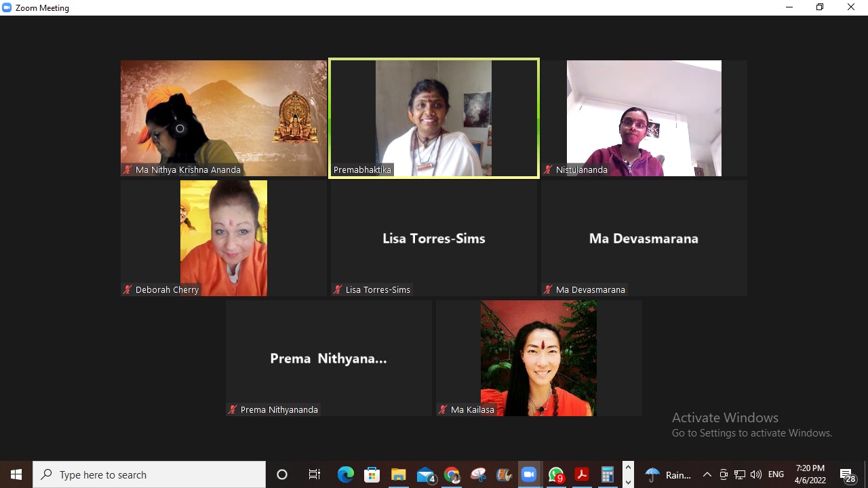Click muted mic icon beside Ma Devasmarana
The height and width of the screenshot is (488, 868).
coord(548,290)
